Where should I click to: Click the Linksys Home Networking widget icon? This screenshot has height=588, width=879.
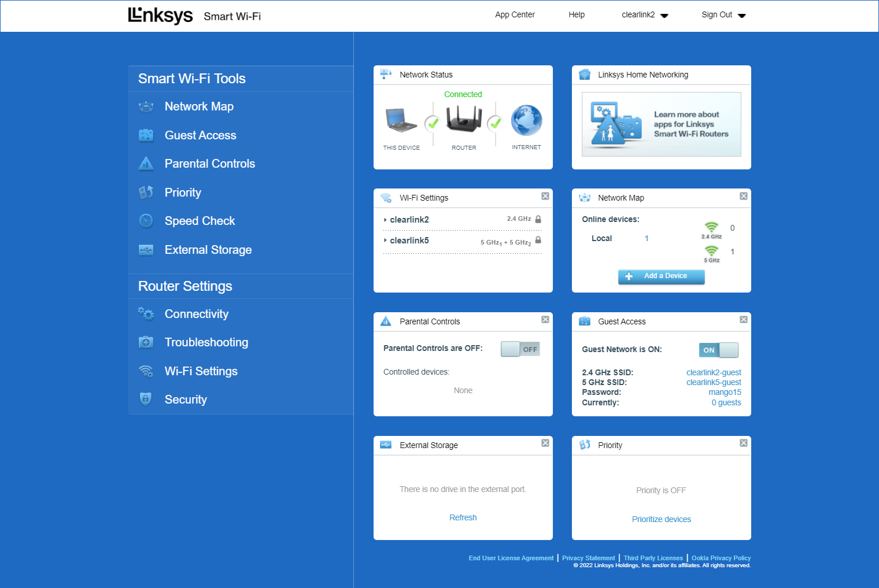(585, 75)
